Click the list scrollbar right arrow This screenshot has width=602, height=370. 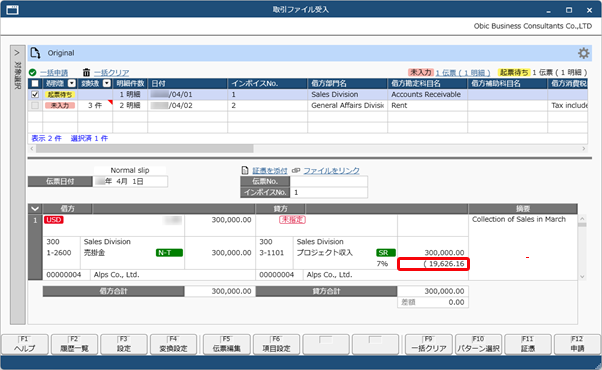click(584, 149)
